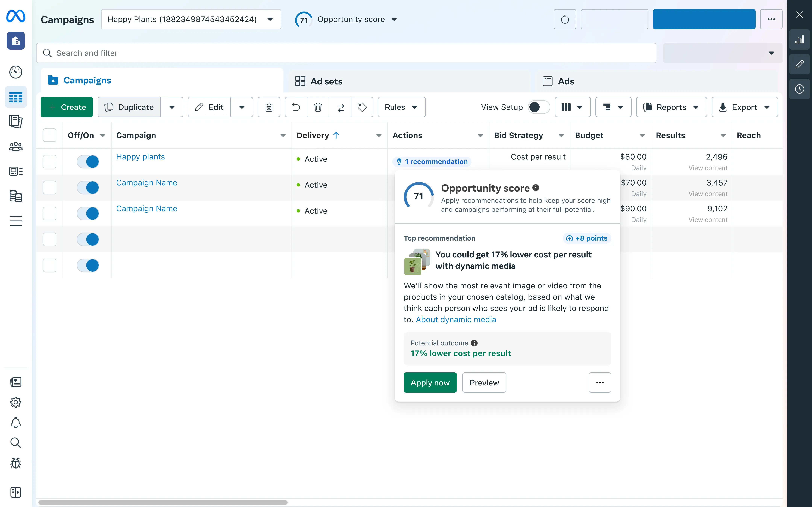Click the tag label icon in toolbar
The image size is (812, 507).
[x=362, y=107]
